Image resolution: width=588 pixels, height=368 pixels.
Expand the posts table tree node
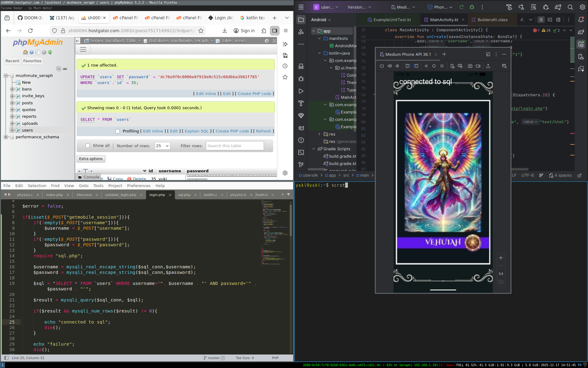(x=12, y=103)
